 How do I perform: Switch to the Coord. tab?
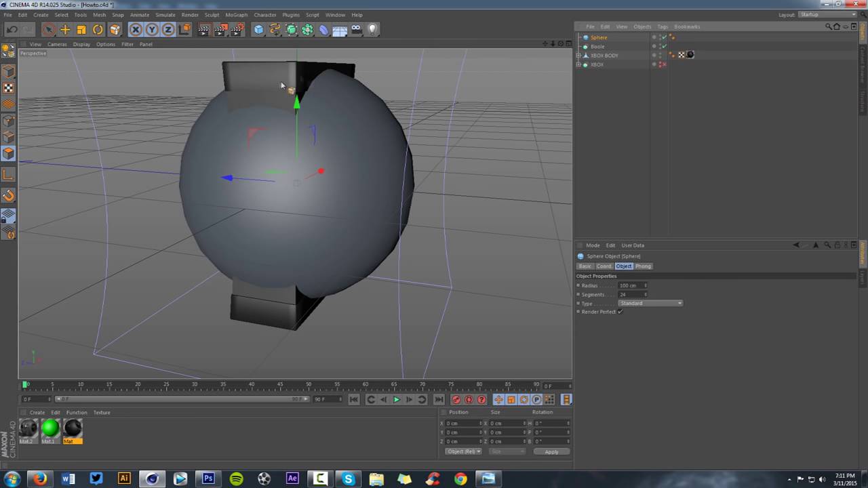pyautogui.click(x=604, y=266)
